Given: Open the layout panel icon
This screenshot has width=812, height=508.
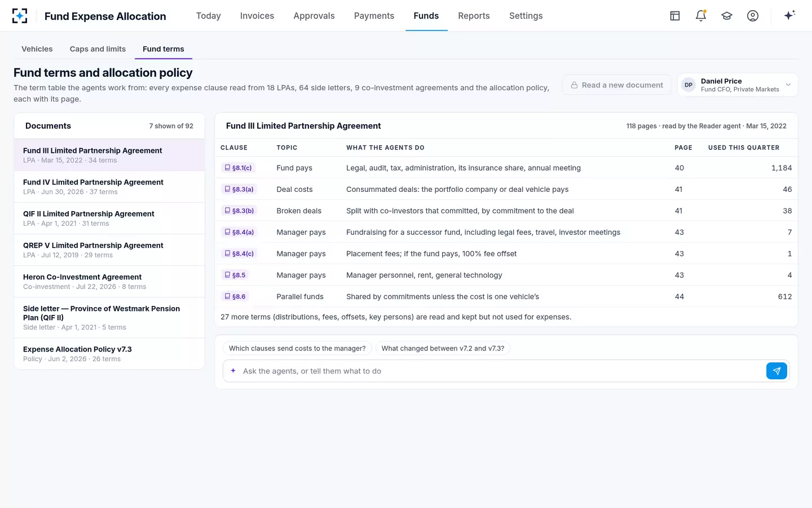Looking at the screenshot, I should [x=675, y=16].
